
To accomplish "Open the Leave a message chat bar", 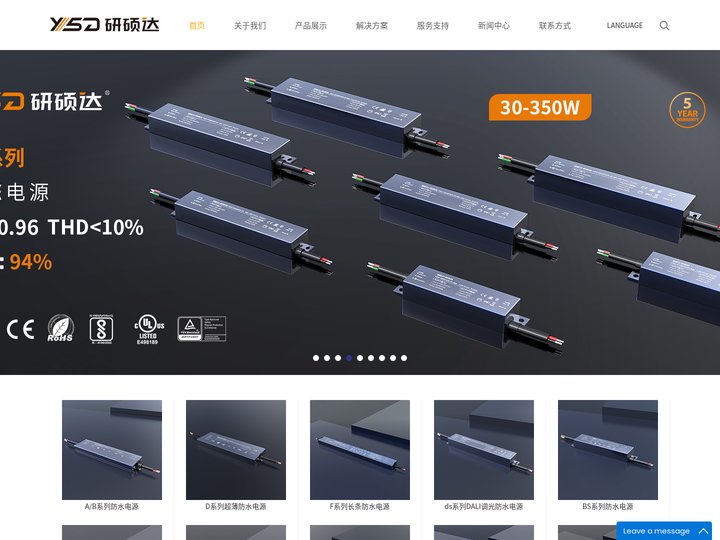I will pyautogui.click(x=664, y=531).
